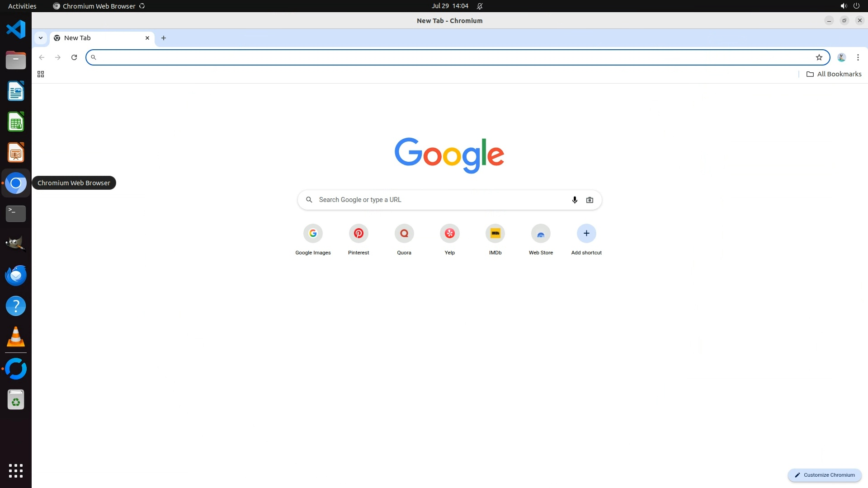Launch Visual Studio Code from the dock

16,29
